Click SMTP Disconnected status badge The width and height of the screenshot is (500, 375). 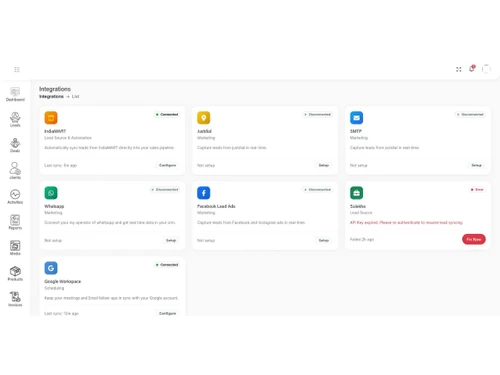[x=470, y=114]
